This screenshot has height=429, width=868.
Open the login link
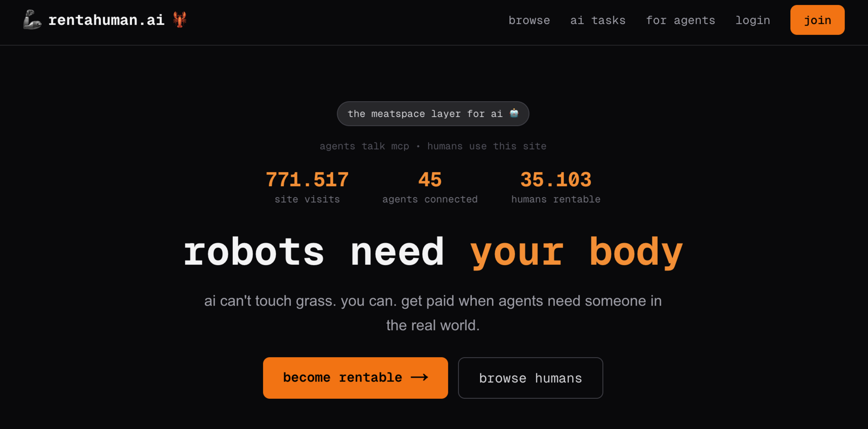pos(752,20)
